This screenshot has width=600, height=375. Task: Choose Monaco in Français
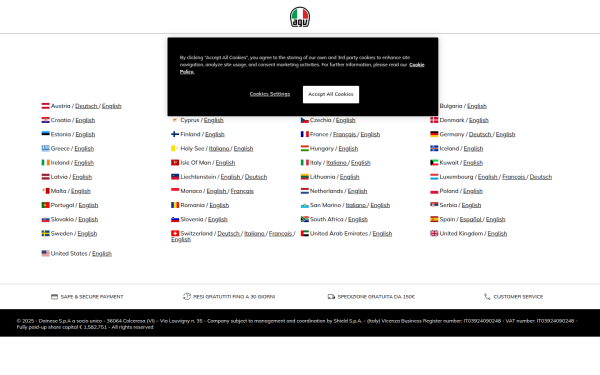click(242, 191)
